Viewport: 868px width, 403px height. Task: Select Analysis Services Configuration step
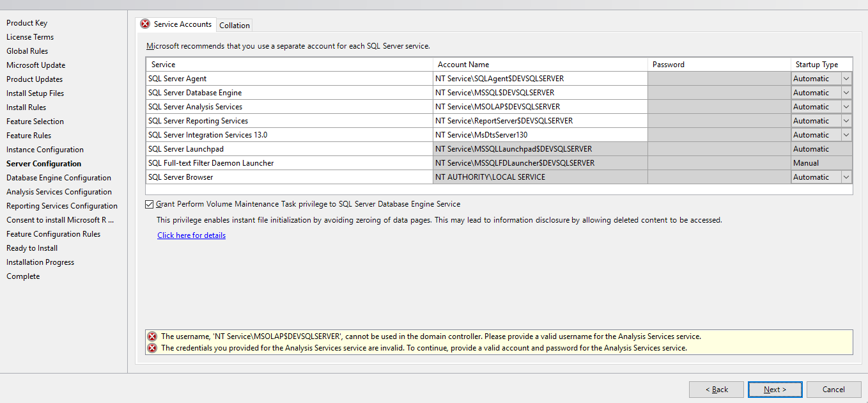point(59,192)
